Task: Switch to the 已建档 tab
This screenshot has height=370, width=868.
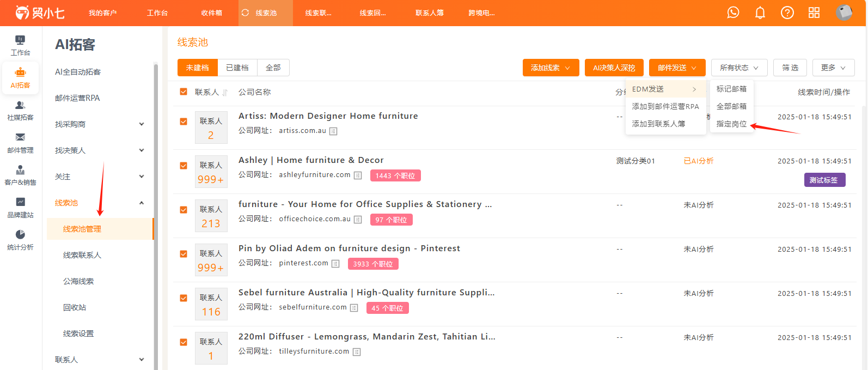Action: [237, 68]
